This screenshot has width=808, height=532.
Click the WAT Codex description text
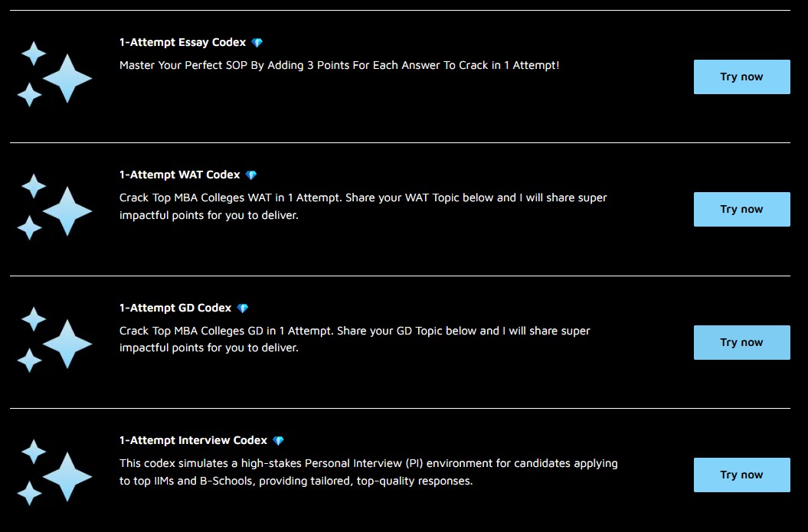coord(363,207)
